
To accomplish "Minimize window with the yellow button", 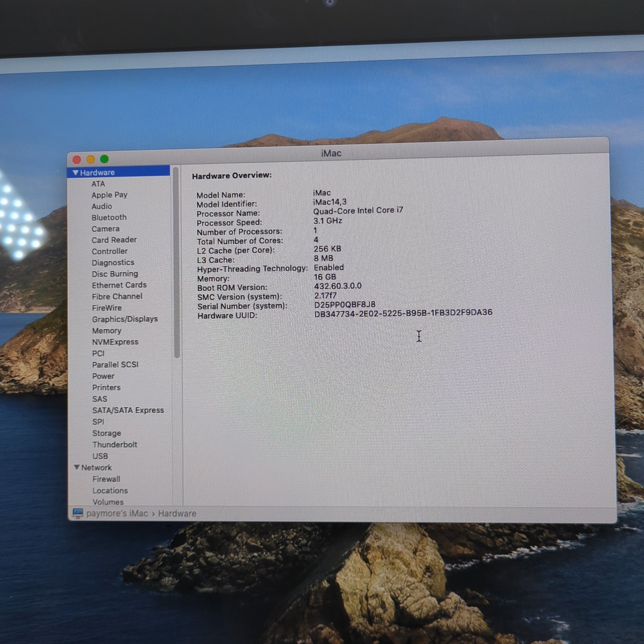I will pyautogui.click(x=90, y=159).
